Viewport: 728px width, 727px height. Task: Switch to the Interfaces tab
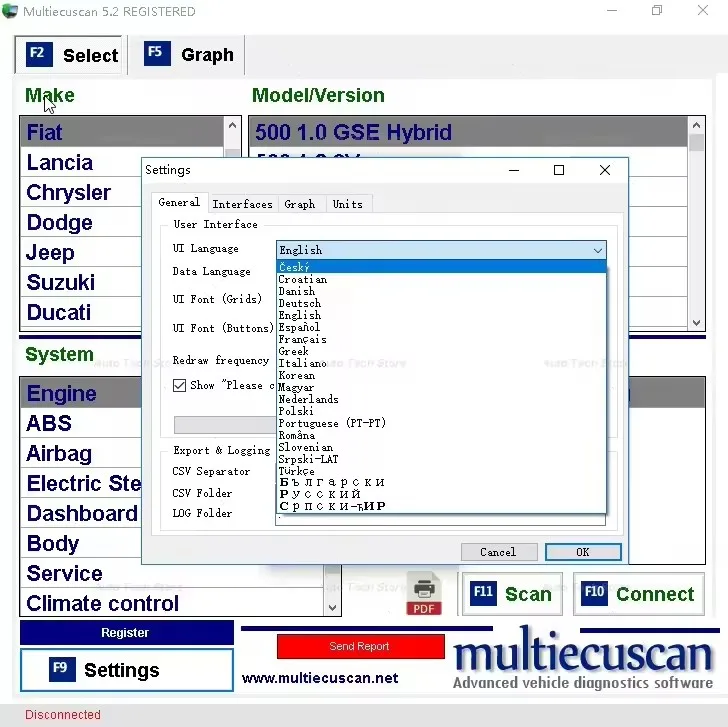coord(242,204)
